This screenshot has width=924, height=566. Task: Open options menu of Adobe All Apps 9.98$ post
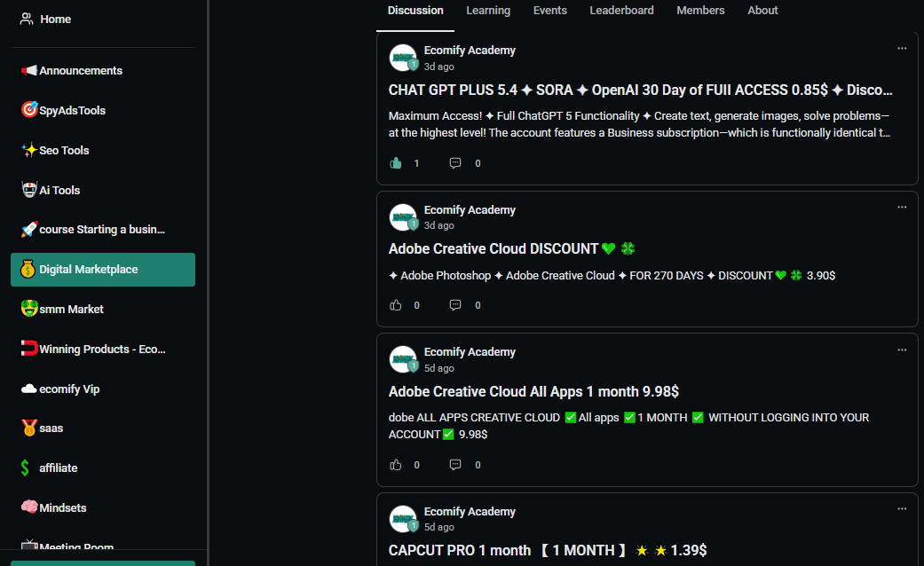coord(902,350)
